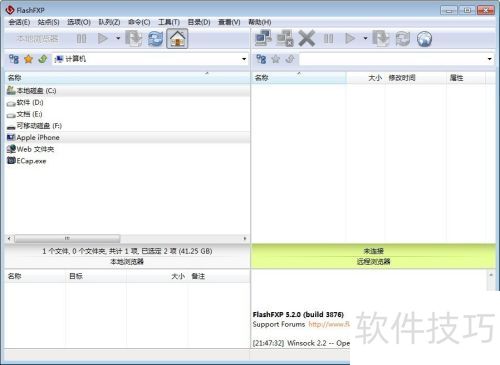The image size is (500, 365).
Task: Open the 查看(V) menu
Action: tap(229, 22)
